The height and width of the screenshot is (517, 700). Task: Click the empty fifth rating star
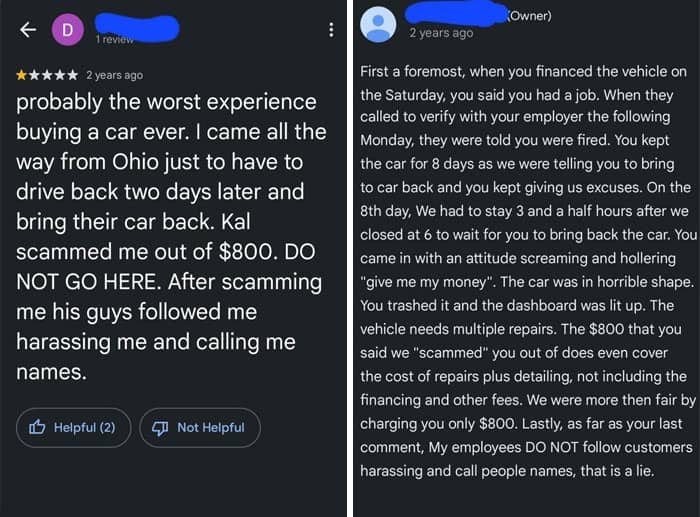pyautogui.click(x=74, y=75)
